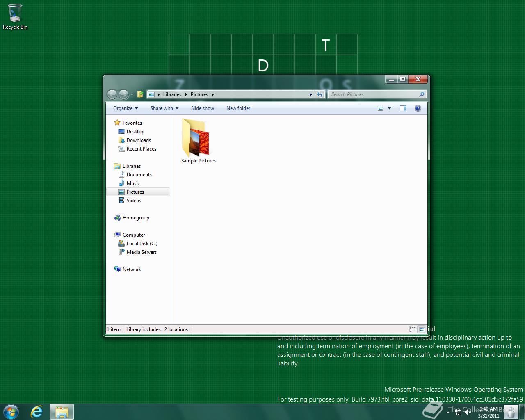This screenshot has height=420, width=525.
Task: Switch to large icons view in status bar
Action: click(422, 329)
